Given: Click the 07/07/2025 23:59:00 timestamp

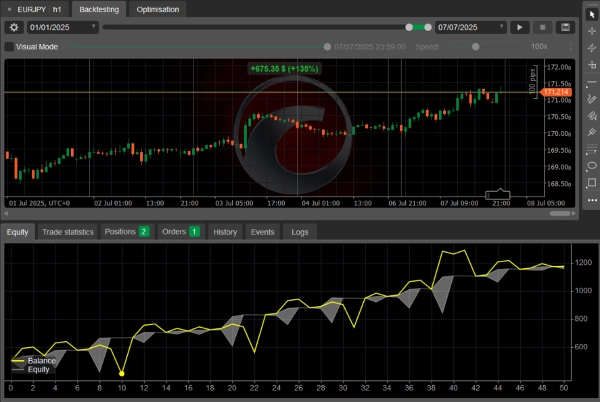Looking at the screenshot, I should point(370,47).
